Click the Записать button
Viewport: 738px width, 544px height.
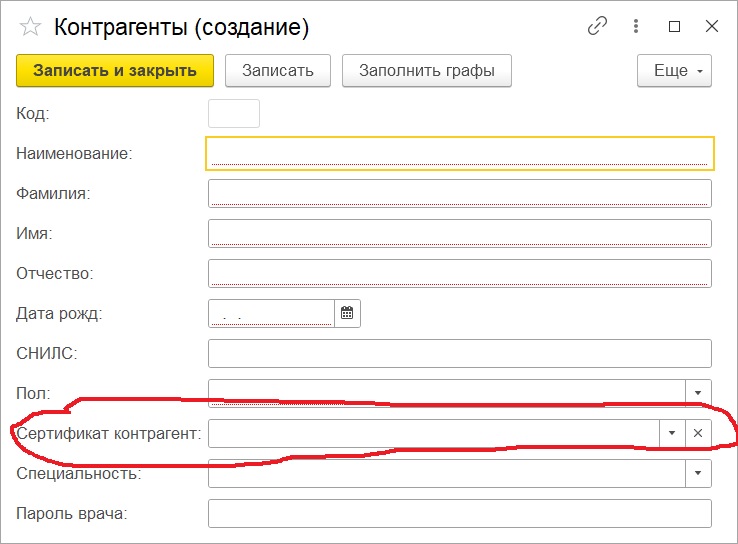point(278,71)
